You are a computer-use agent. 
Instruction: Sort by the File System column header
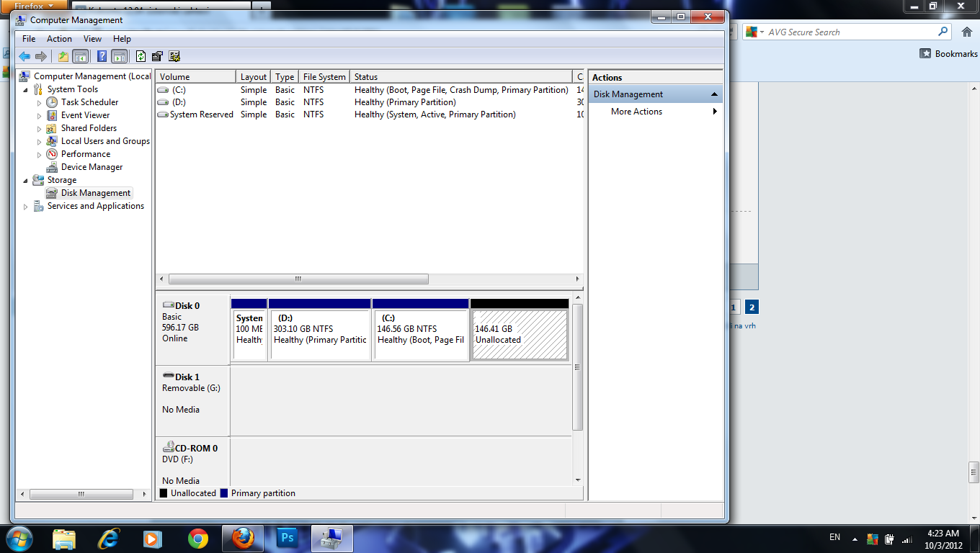pos(324,77)
